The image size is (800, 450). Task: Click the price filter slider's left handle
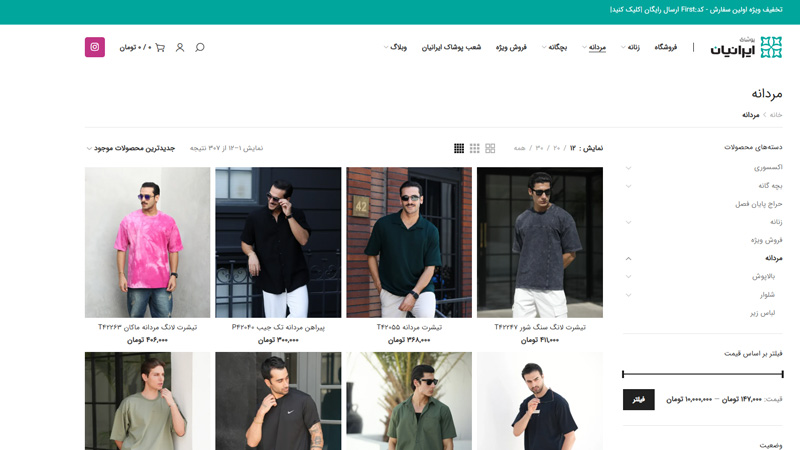[623, 374]
